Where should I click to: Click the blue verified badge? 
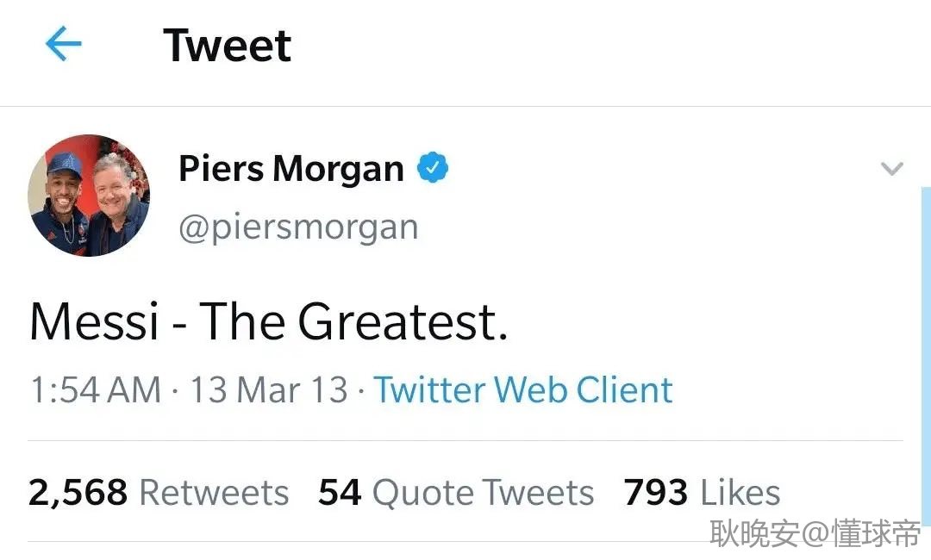coord(433,169)
